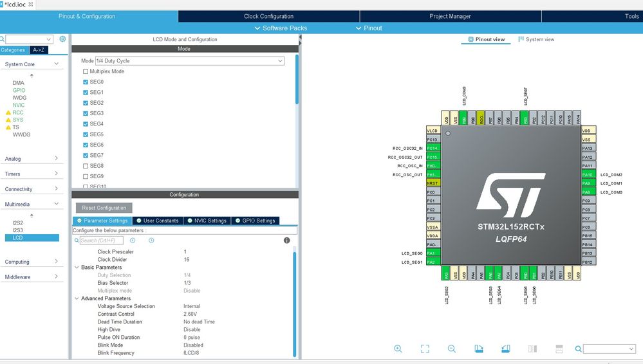
Task: Switch to System view
Action: coord(536,39)
